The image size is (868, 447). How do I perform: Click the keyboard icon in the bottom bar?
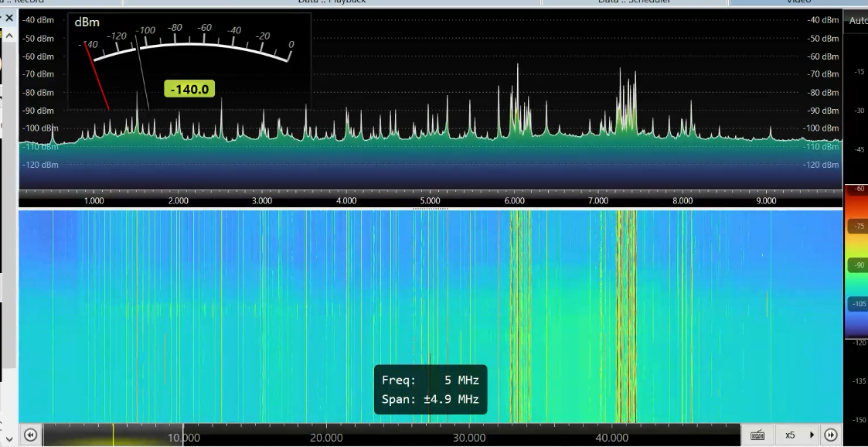(757, 435)
